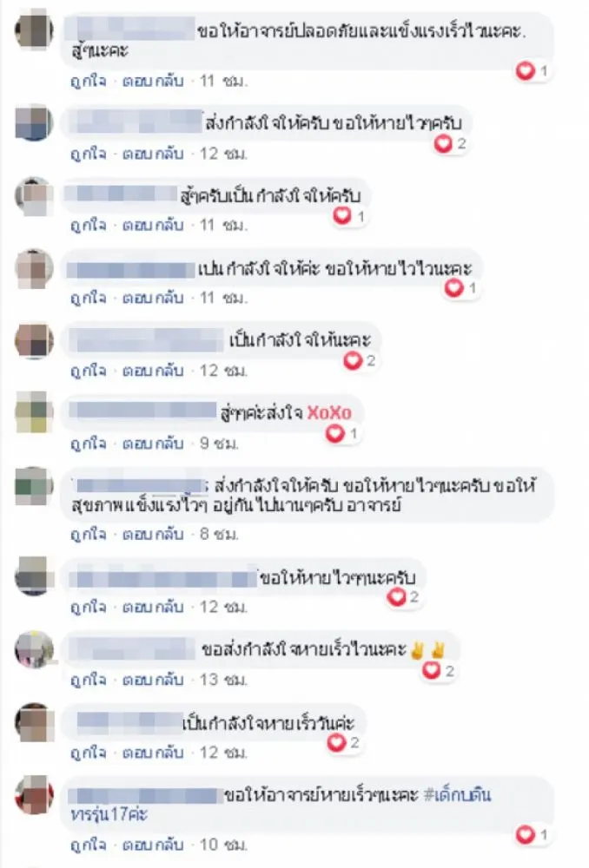Like the XoXo comment via ถูกใจ
The height and width of the screenshot is (868, 589).
[88, 444]
